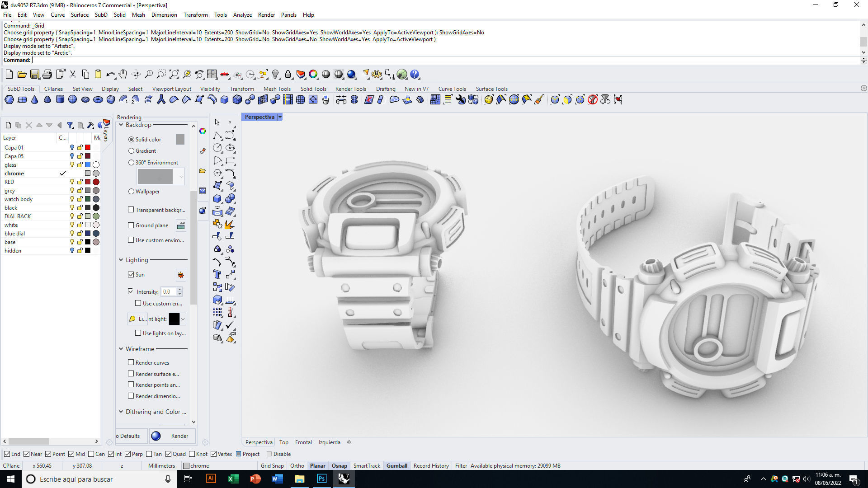Click the Cut scissors icon
868x488 pixels.
72,74
